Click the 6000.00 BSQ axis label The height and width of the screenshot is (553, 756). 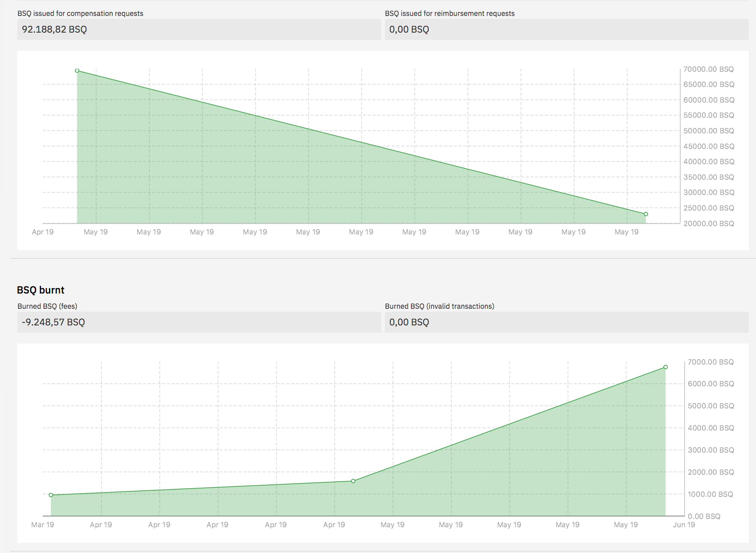coord(711,384)
